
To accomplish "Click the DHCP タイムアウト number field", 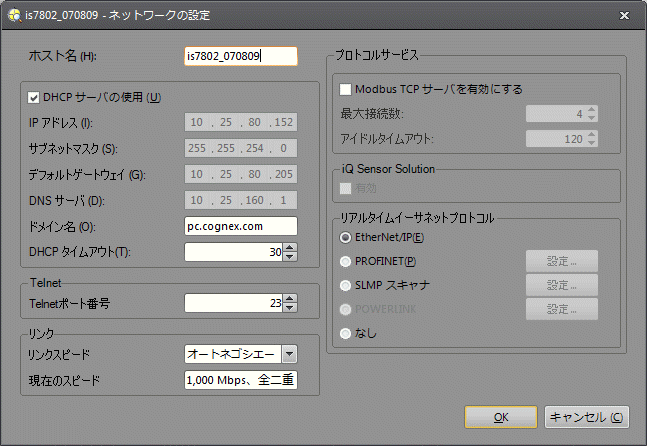I will point(234,252).
